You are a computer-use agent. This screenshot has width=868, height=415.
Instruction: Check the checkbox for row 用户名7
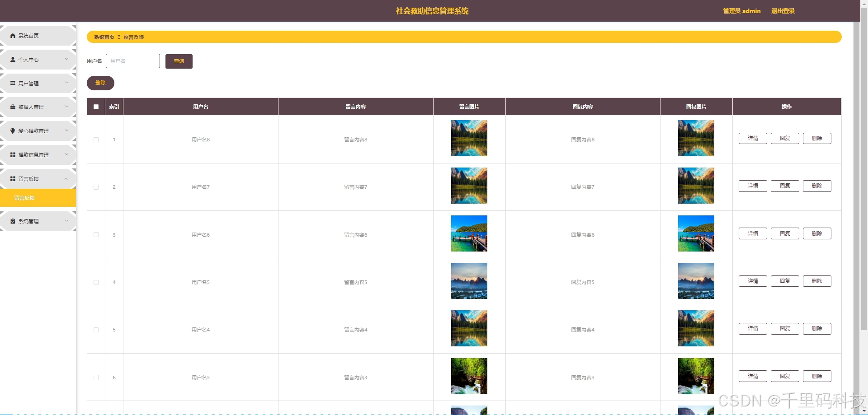[96, 187]
